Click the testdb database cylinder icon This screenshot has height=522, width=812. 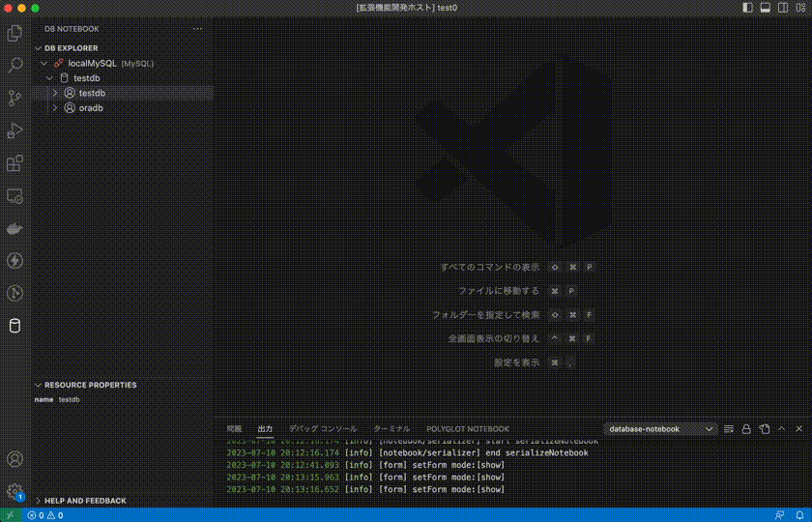tap(64, 78)
